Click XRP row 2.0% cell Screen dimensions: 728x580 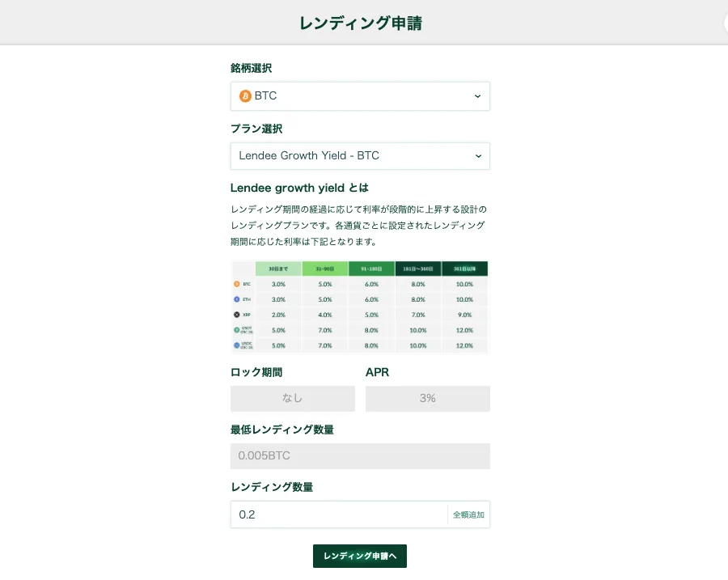(x=278, y=315)
